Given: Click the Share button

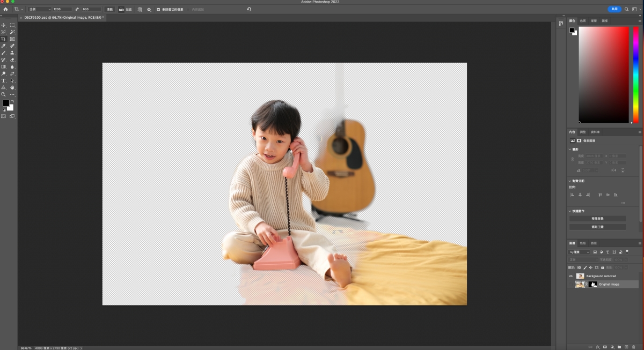Looking at the screenshot, I should pos(614,9).
